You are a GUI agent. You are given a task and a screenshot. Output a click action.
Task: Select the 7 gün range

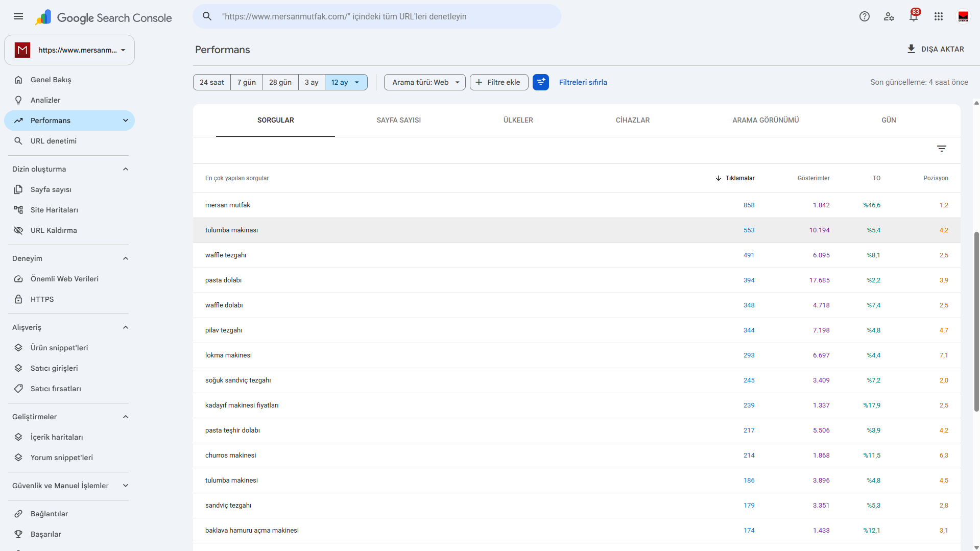point(247,82)
